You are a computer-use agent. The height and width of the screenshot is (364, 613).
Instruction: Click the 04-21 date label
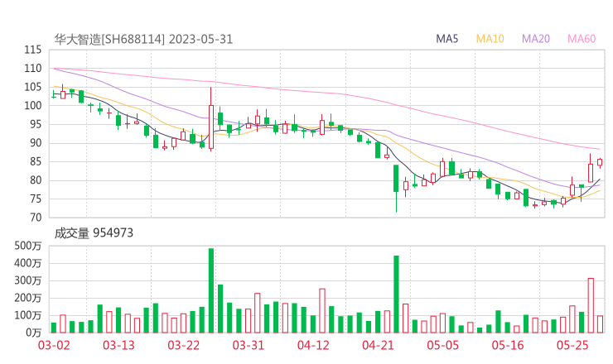coord(378,345)
